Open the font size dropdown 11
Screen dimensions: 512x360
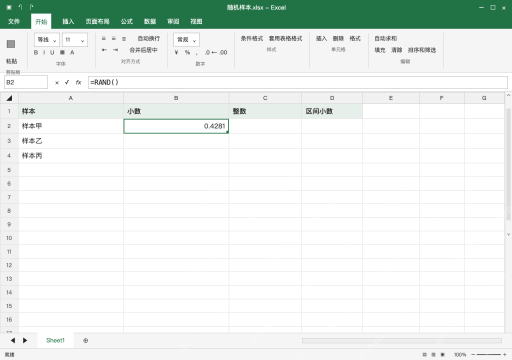click(x=75, y=40)
